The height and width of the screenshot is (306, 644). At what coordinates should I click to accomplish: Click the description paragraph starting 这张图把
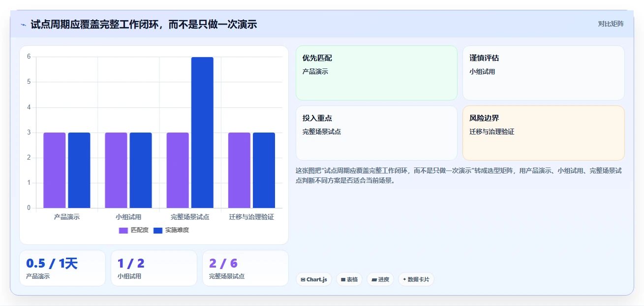(x=459, y=175)
